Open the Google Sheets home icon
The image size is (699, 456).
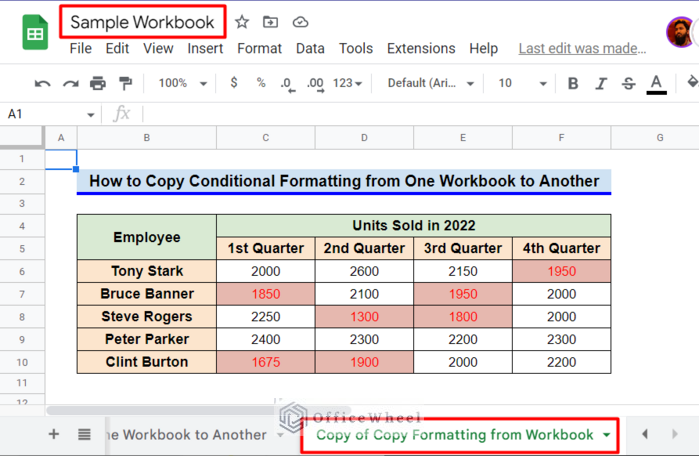(36, 33)
